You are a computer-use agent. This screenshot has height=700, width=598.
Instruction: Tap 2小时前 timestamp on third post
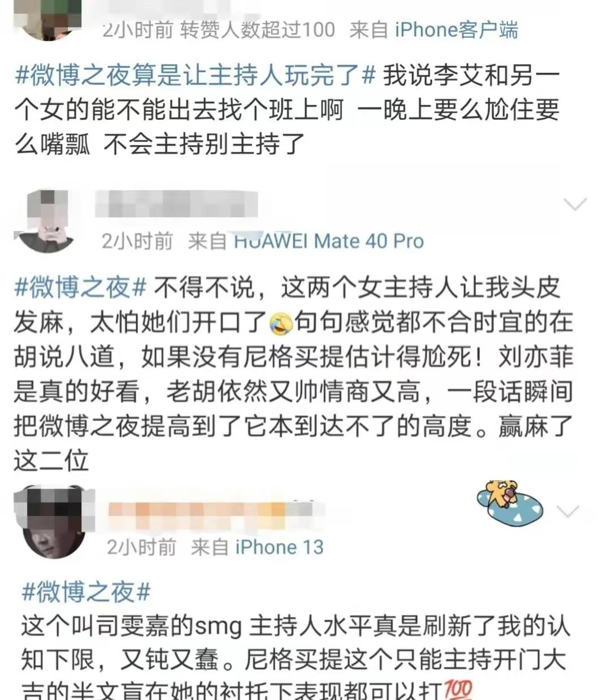pyautogui.click(x=141, y=547)
